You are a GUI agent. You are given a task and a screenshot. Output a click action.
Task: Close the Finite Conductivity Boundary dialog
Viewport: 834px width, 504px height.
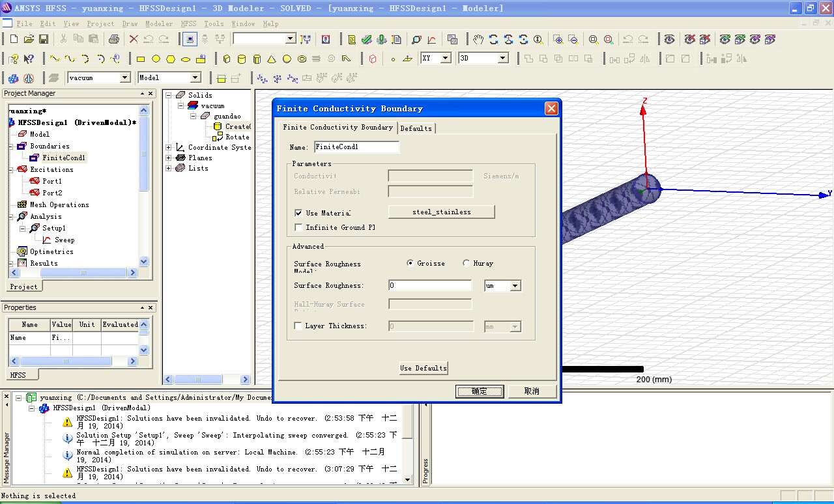tap(551, 108)
